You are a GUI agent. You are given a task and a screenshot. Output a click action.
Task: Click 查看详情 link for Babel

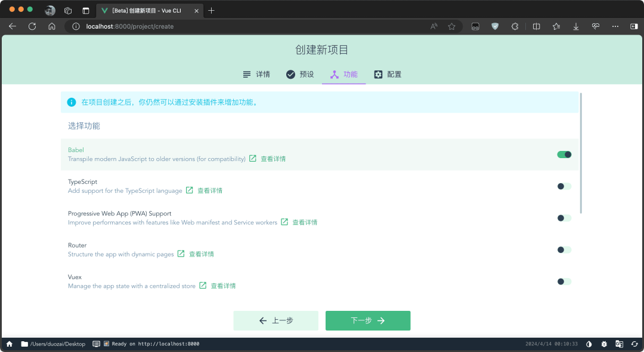point(273,159)
